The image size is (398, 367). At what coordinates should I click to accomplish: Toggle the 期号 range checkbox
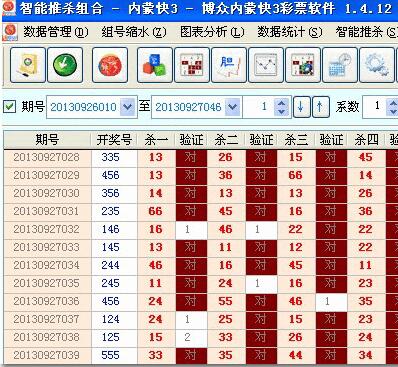pyautogui.click(x=9, y=107)
